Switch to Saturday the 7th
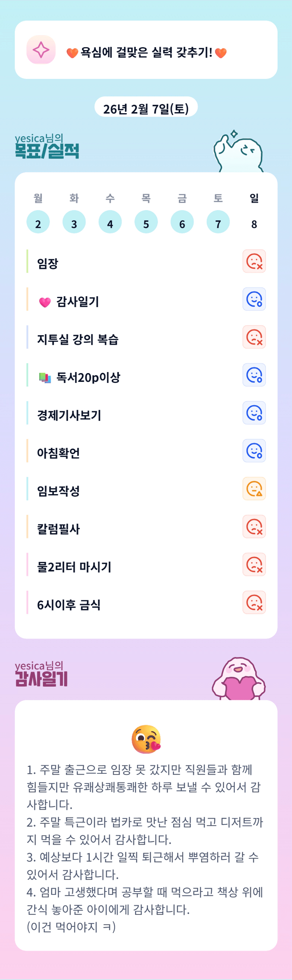Image resolution: width=292 pixels, height=980 pixels. click(218, 222)
